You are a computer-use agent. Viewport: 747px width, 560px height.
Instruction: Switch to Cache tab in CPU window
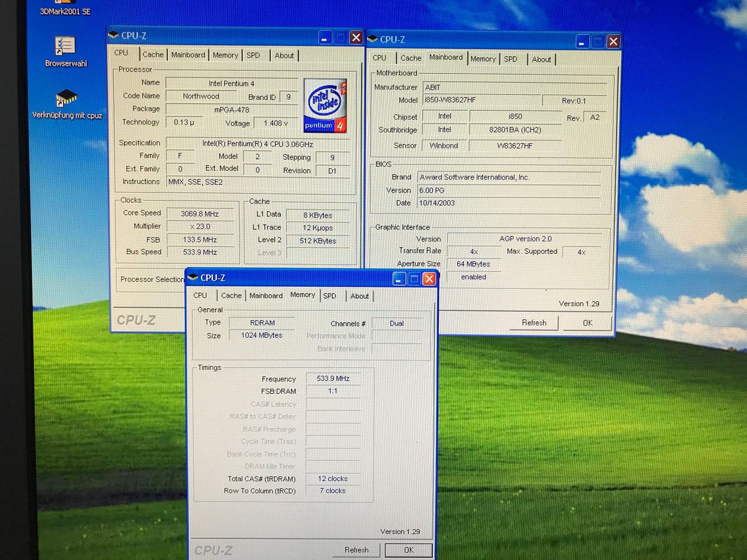pyautogui.click(x=153, y=55)
